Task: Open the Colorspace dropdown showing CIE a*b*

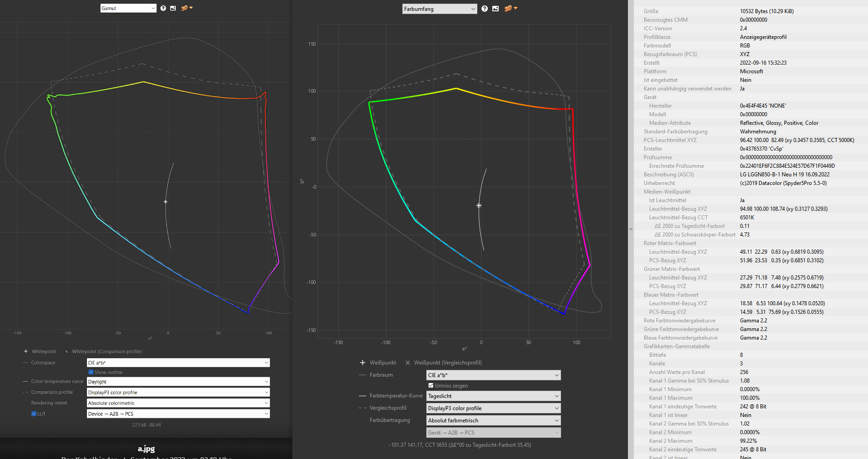Action: 178,363
